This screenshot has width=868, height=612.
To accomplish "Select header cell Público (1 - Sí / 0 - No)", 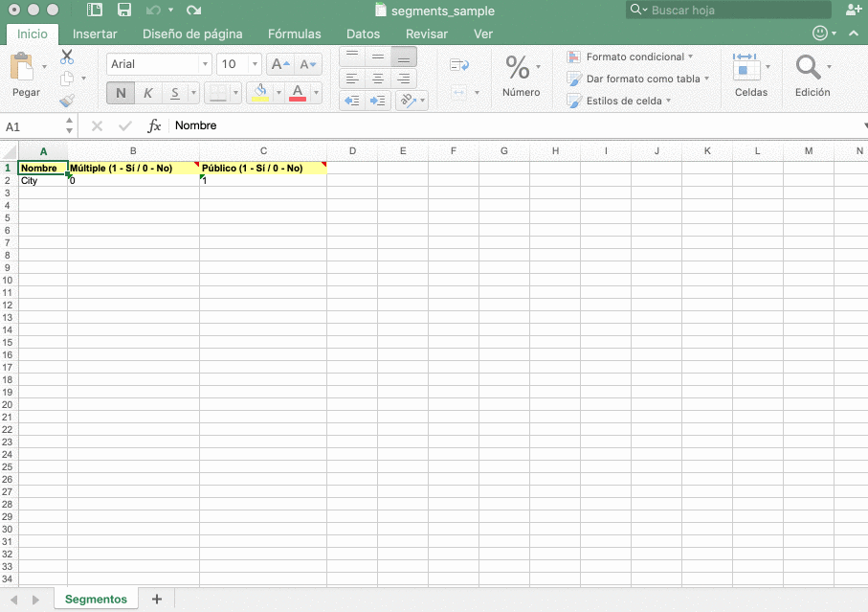I will point(263,168).
